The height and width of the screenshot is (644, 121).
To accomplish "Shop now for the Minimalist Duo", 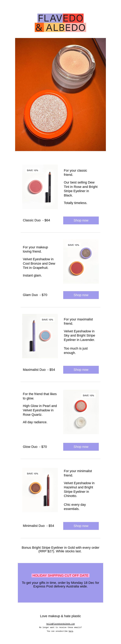I will click(81, 526).
